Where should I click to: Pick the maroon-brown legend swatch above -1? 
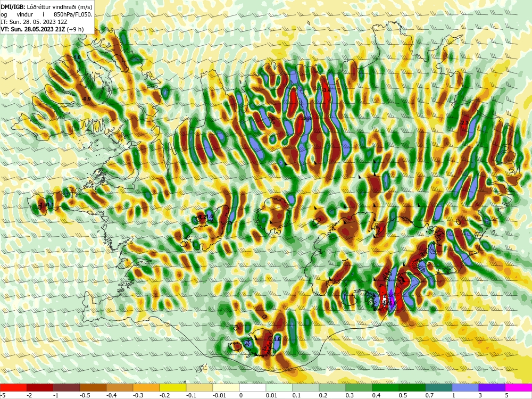(x=66, y=387)
